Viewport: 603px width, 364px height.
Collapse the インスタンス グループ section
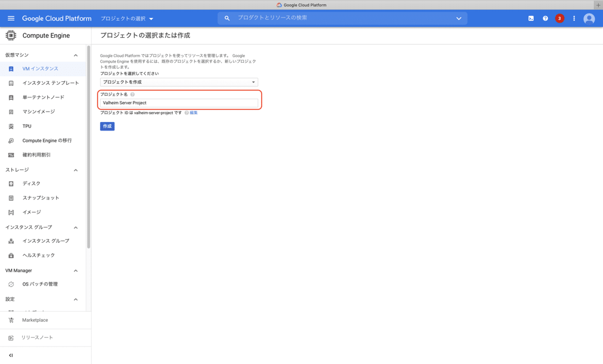(76, 227)
